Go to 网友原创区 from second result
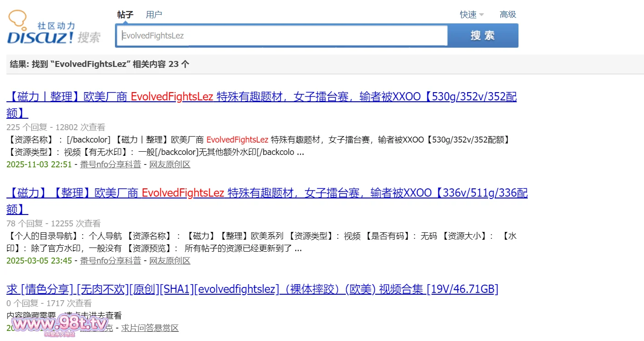 coord(169,261)
